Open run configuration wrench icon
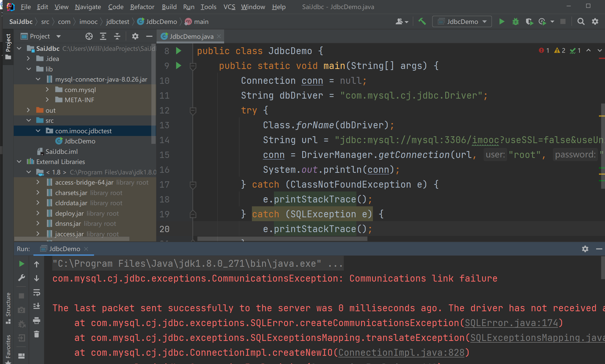This screenshot has width=605, height=364. (x=21, y=278)
